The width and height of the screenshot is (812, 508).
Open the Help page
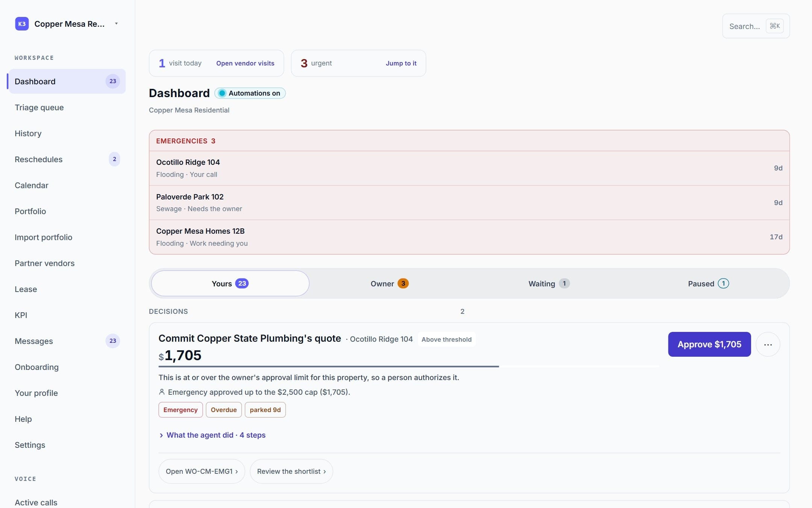pos(67,419)
